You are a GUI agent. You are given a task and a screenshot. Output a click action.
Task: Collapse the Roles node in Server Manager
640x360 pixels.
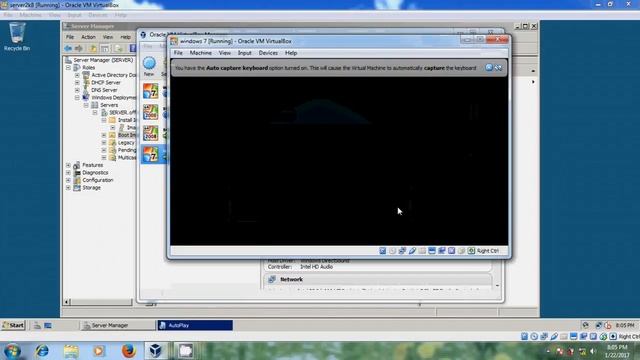(x=68, y=68)
